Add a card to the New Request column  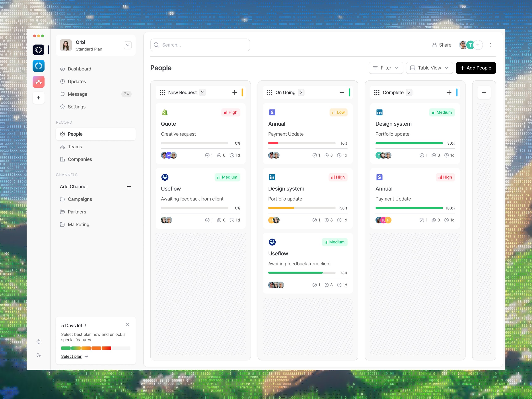click(x=234, y=93)
